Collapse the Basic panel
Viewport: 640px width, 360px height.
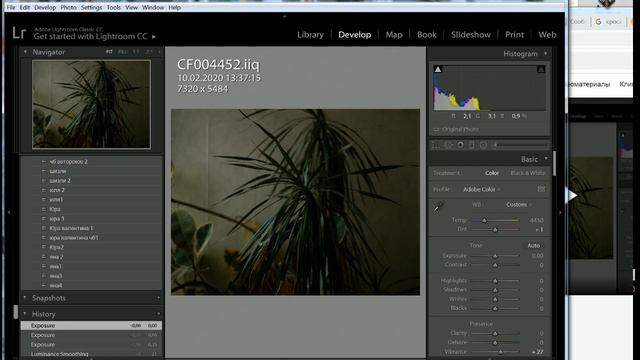(x=546, y=159)
